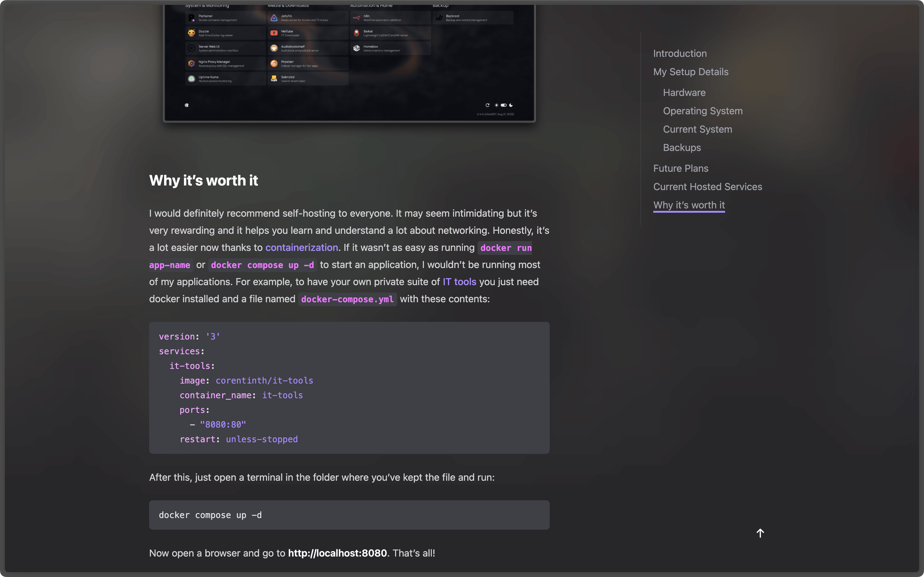Click the Nginx Proxy Manager icon
The width and height of the screenshot is (924, 577).
click(x=192, y=63)
